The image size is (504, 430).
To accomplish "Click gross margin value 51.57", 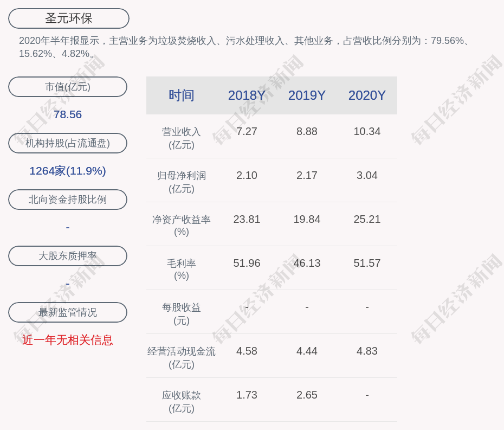I will (367, 264).
